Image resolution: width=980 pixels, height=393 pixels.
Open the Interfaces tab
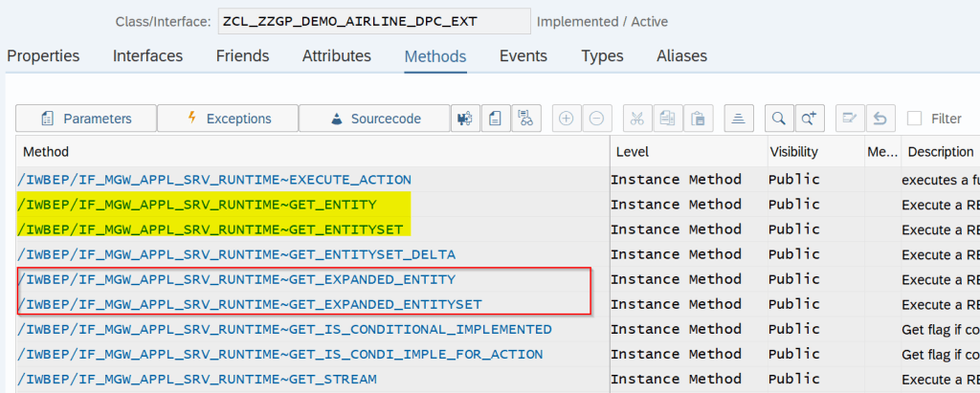pos(147,56)
